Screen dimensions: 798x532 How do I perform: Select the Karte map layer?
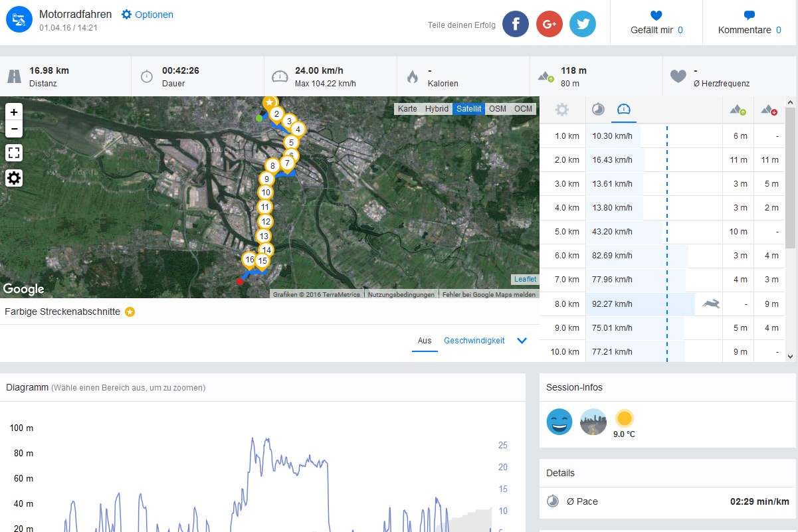[407, 109]
